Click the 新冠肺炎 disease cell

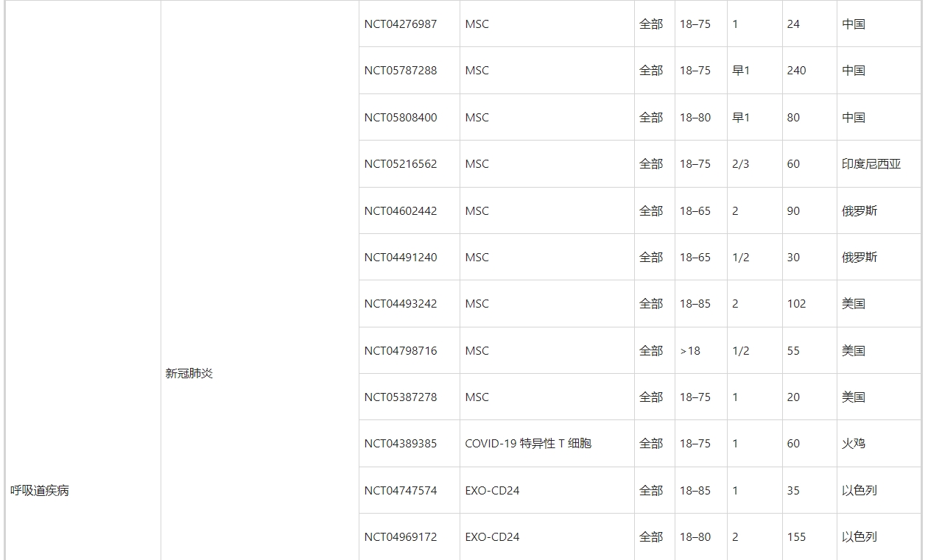[x=189, y=374]
